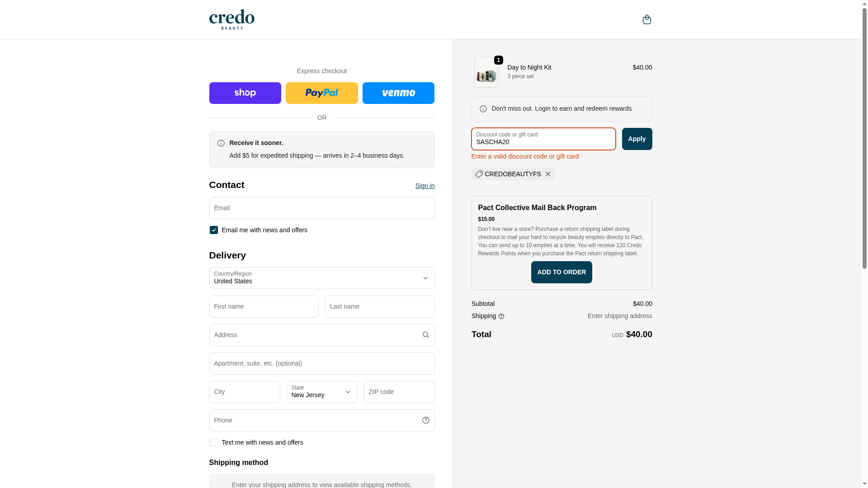Screen dimensions: 868x488
Task: Apply the discount code
Action: point(637,139)
